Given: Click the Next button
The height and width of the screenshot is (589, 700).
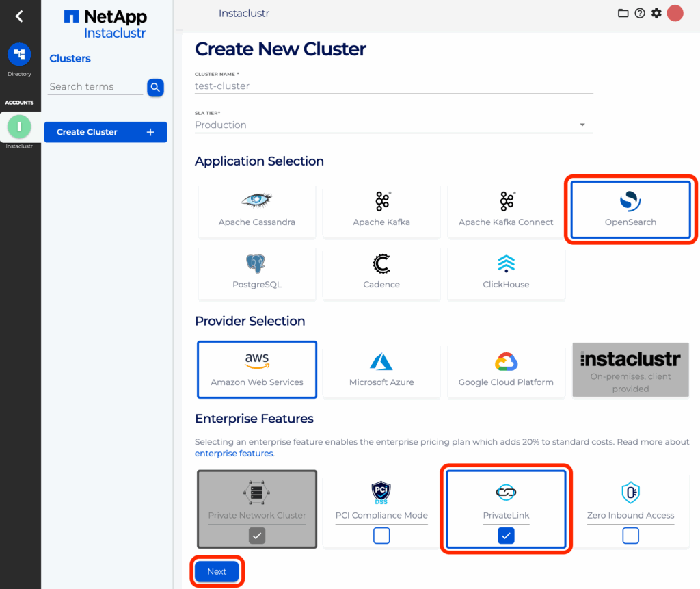Looking at the screenshot, I should 217,571.
